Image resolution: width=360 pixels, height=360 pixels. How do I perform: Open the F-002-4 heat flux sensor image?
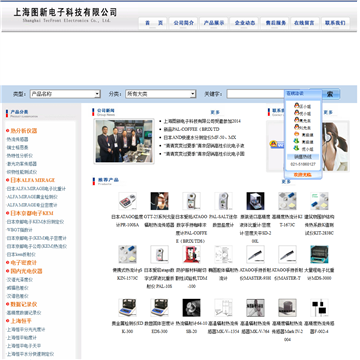319,308
